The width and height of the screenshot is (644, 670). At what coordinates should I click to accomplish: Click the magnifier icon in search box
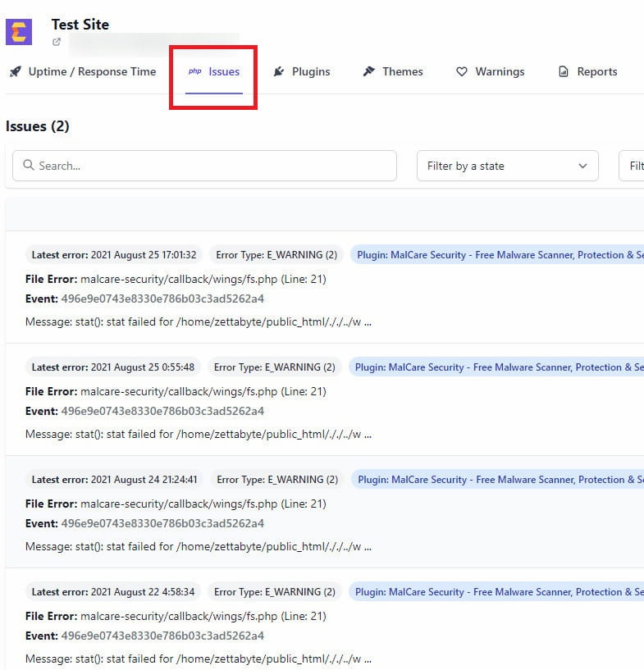pyautogui.click(x=29, y=165)
